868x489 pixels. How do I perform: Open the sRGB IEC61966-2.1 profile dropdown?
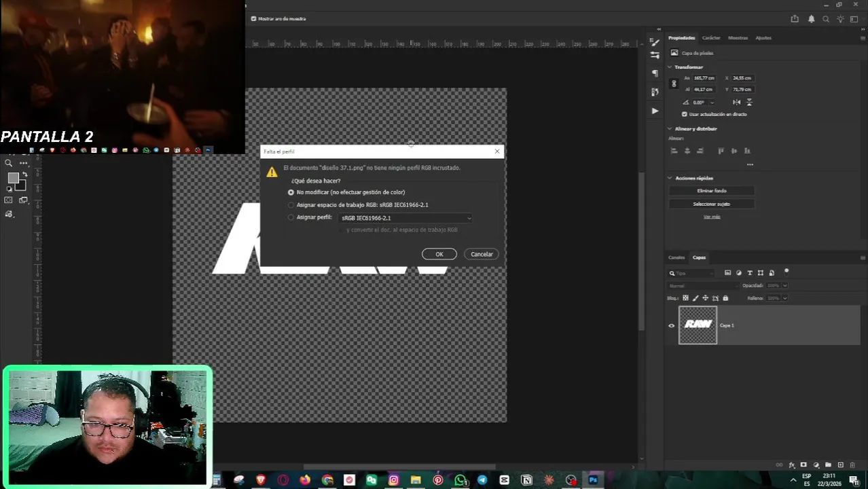tap(405, 218)
